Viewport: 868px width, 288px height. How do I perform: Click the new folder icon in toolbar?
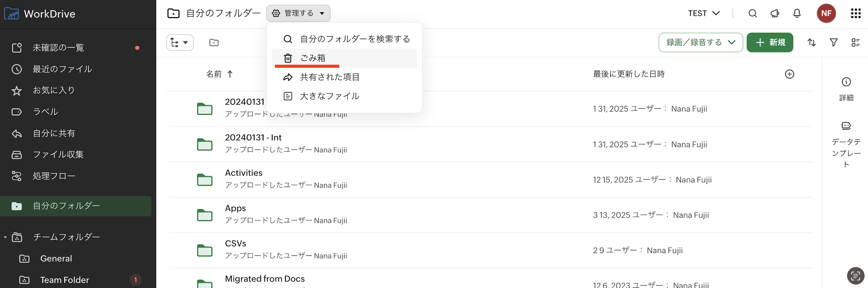click(214, 42)
